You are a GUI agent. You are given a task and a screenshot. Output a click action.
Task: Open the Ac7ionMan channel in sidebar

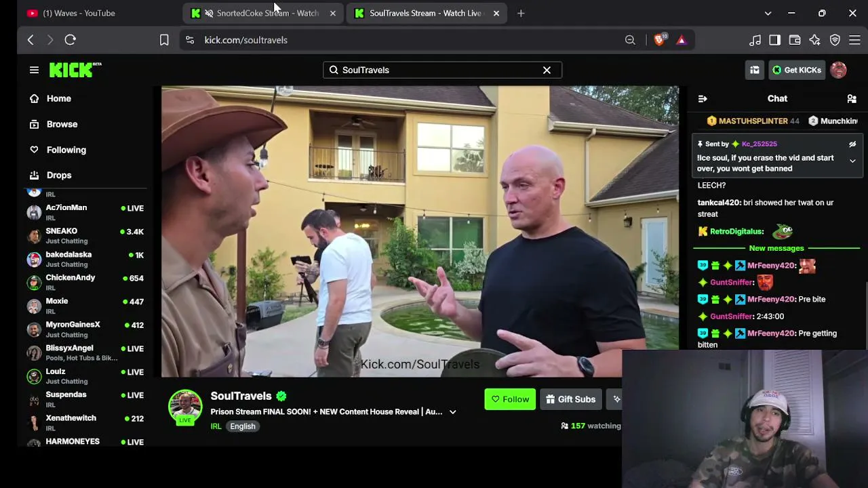[x=85, y=212]
